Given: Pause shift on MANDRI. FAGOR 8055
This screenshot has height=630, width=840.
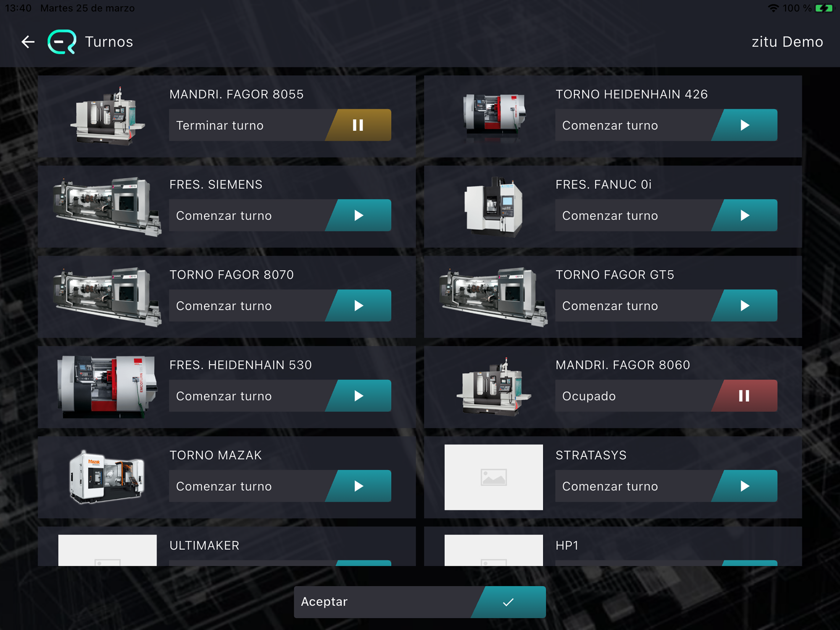Looking at the screenshot, I should tap(358, 125).
